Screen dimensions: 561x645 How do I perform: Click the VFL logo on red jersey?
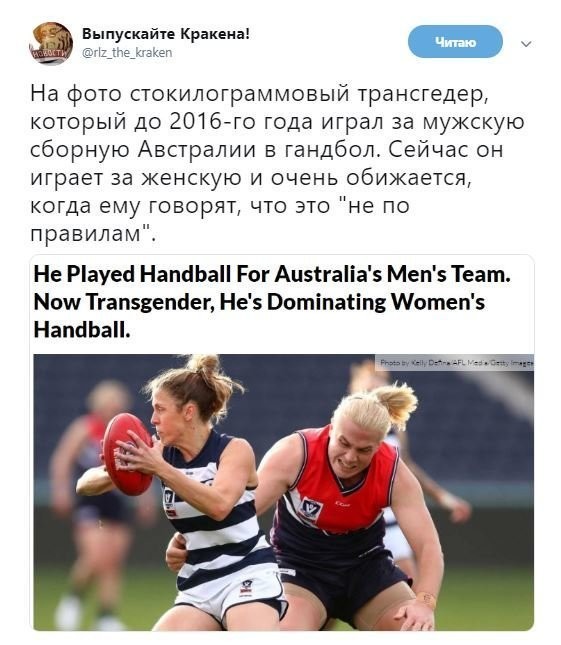310,509
